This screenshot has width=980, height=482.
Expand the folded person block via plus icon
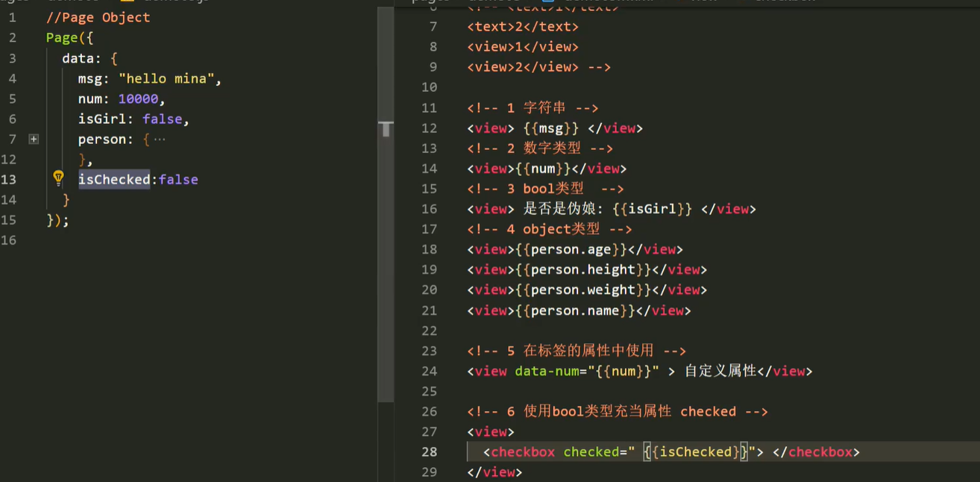click(34, 139)
